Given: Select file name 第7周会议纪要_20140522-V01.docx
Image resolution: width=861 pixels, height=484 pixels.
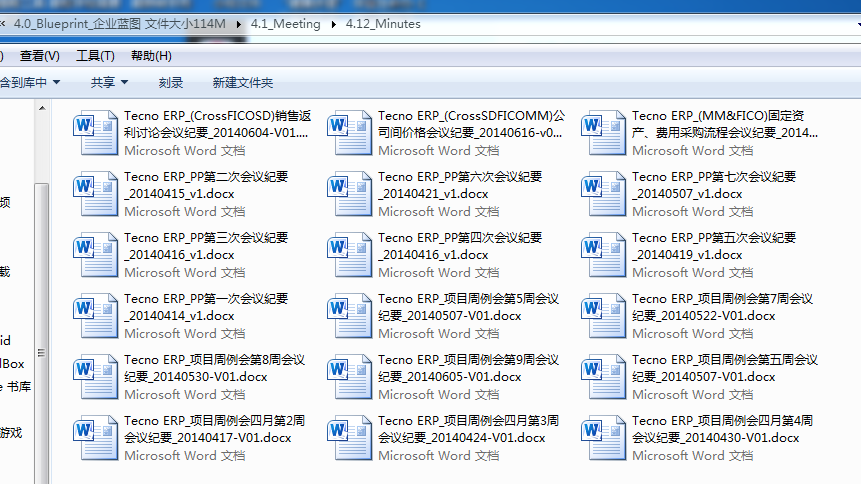Looking at the screenshot, I should (x=722, y=307).
